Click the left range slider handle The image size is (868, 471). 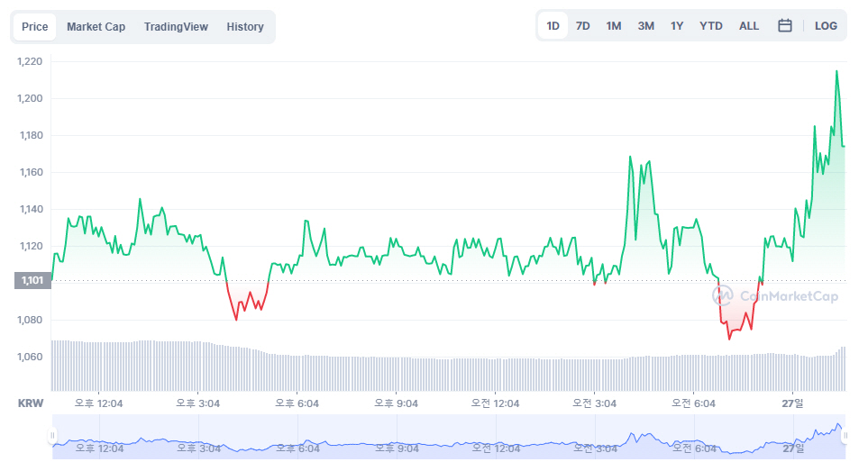(x=52, y=437)
